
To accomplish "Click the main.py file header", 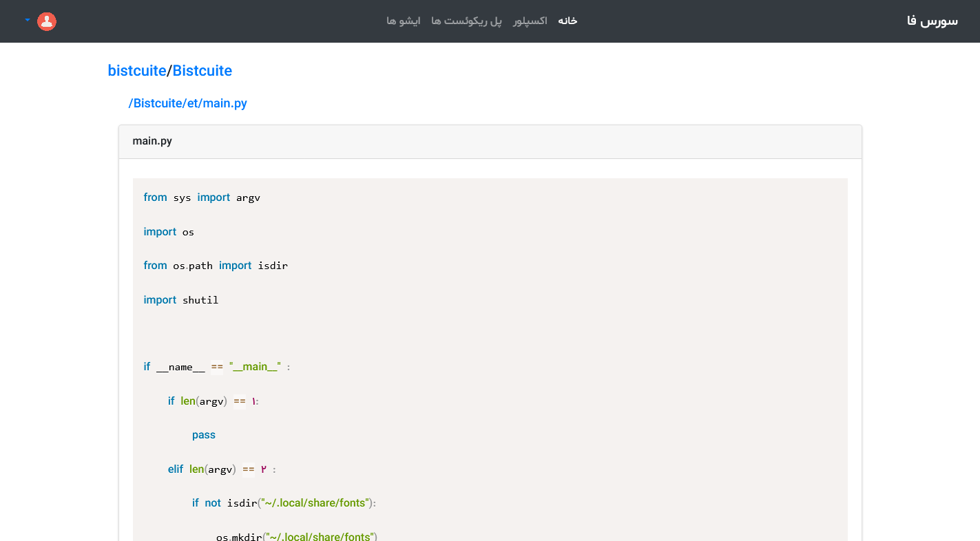I will coord(490,142).
